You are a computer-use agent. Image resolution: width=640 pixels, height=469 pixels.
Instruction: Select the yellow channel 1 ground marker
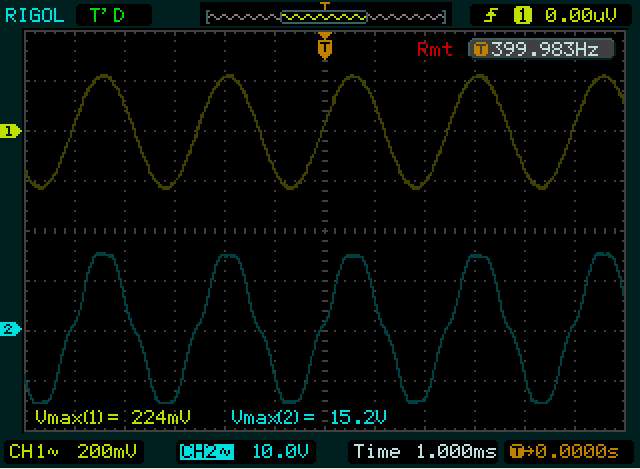pyautogui.click(x=10, y=131)
